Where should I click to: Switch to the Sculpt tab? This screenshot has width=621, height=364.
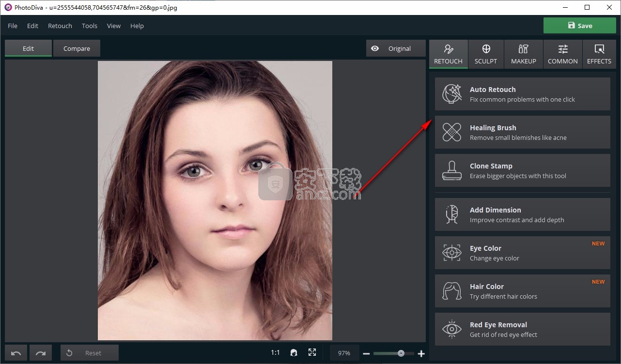(x=486, y=54)
